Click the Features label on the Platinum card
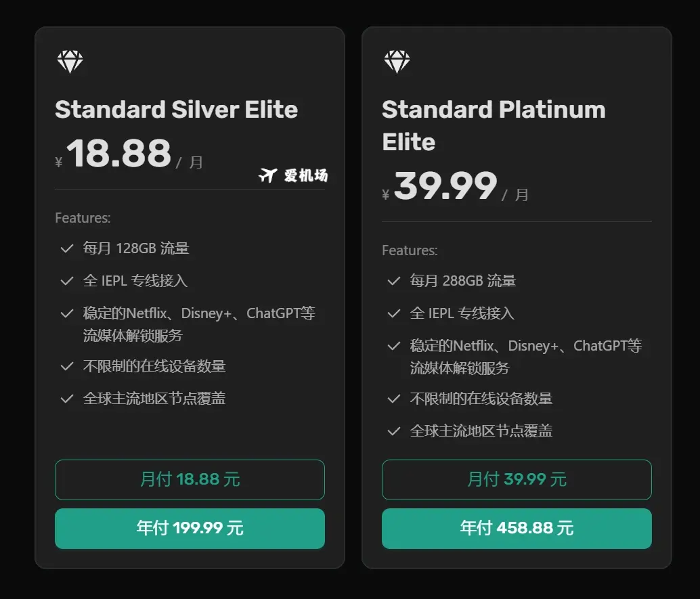Viewport: 700px width, 599px height. click(x=410, y=250)
